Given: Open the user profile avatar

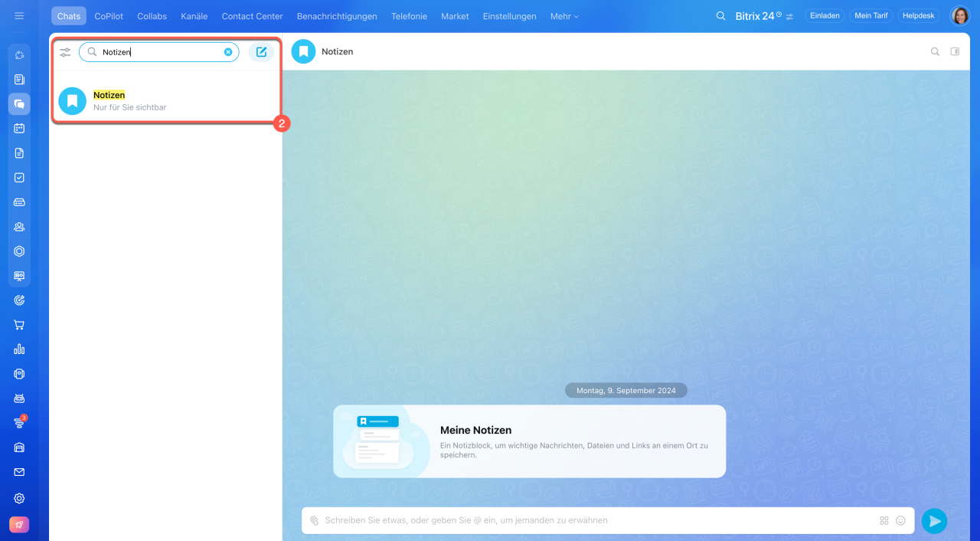Looking at the screenshot, I should (x=960, y=16).
